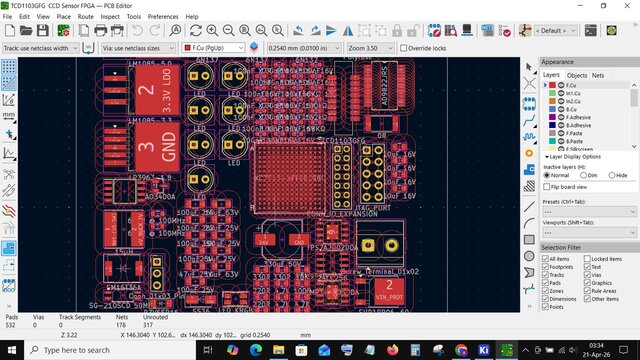Click the Windows search box
640x360 pixels.
click(110, 350)
